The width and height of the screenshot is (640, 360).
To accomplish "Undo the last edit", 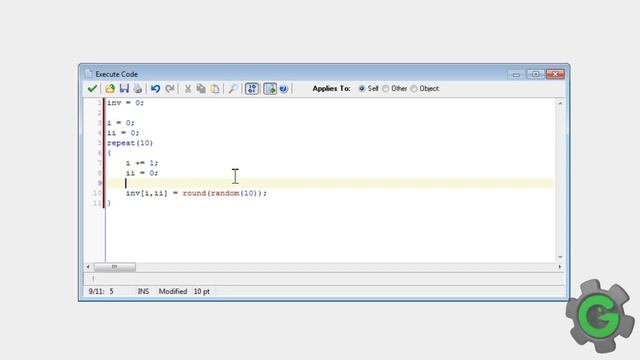I will [x=156, y=89].
